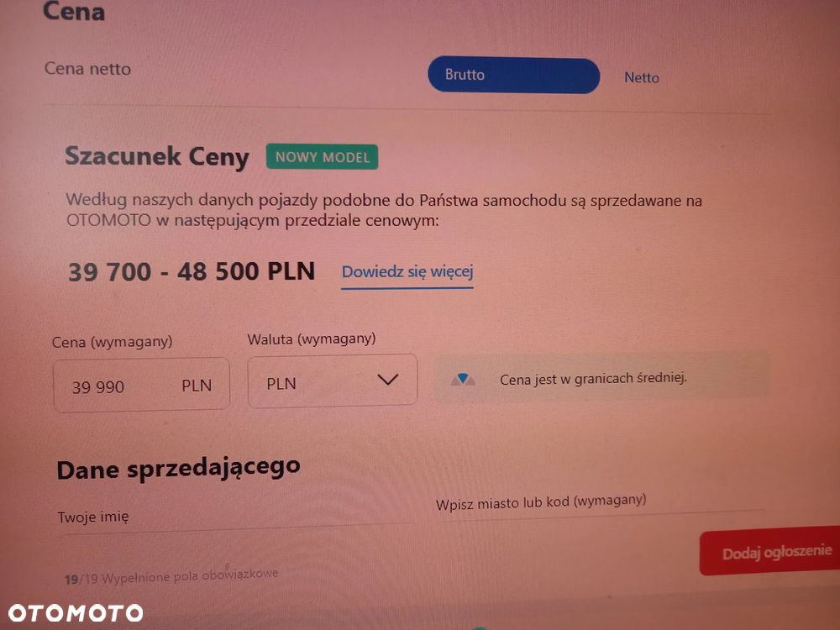Click the Cena section heading
840x630 pixels.
tap(73, 11)
